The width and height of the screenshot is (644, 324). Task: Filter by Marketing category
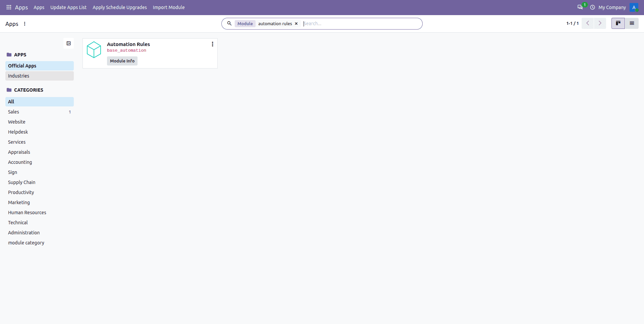[x=40, y=202]
